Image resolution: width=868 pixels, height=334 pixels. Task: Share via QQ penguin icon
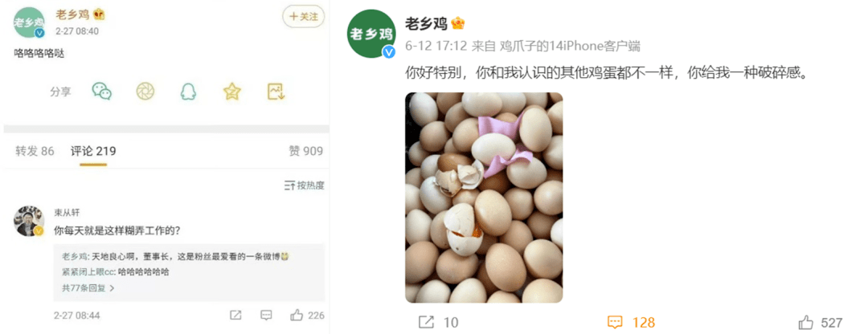(188, 92)
